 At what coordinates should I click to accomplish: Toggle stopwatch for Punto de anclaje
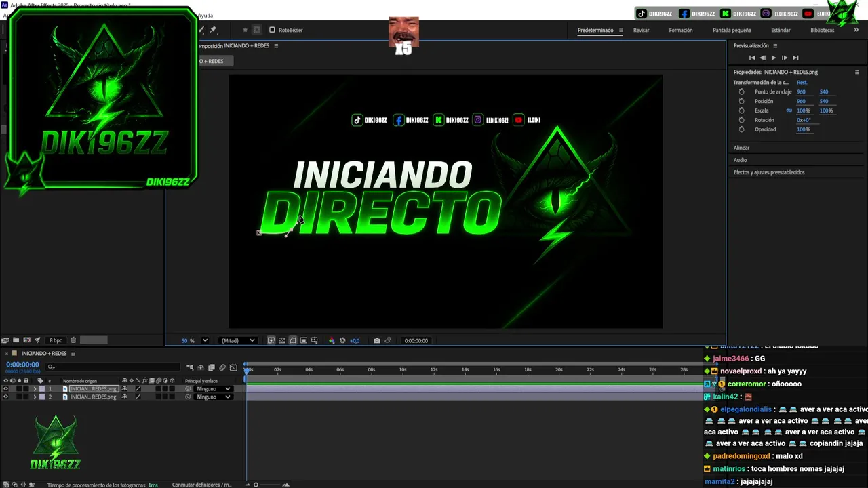point(741,91)
